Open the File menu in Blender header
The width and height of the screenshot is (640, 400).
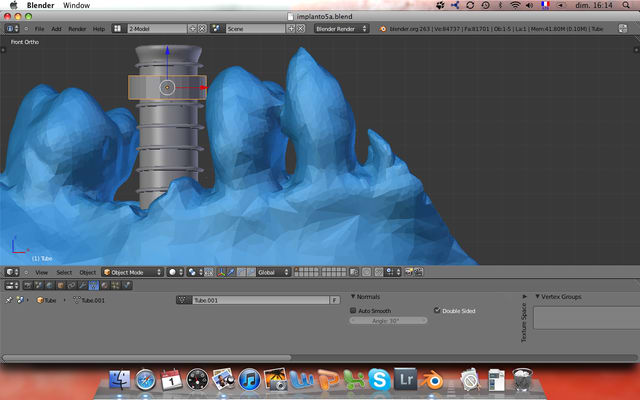pyautogui.click(x=40, y=29)
